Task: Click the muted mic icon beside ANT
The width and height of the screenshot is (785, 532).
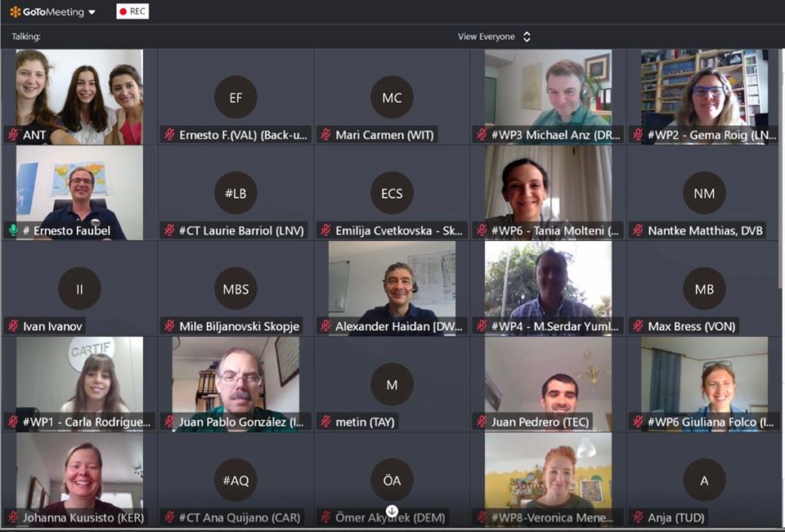Action: (14, 135)
